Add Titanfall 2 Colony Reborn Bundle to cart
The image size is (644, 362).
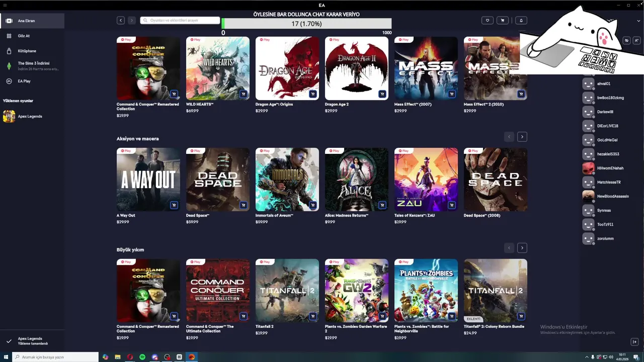coord(521,316)
